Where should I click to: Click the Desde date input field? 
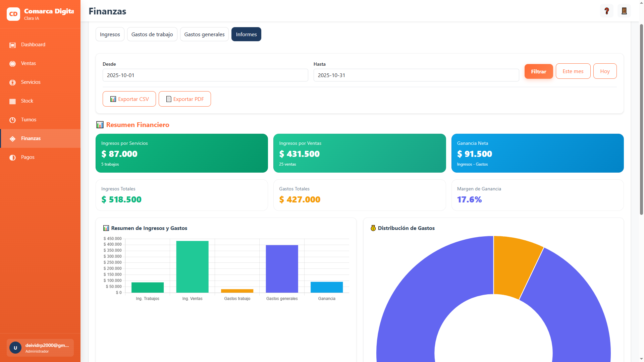click(205, 75)
